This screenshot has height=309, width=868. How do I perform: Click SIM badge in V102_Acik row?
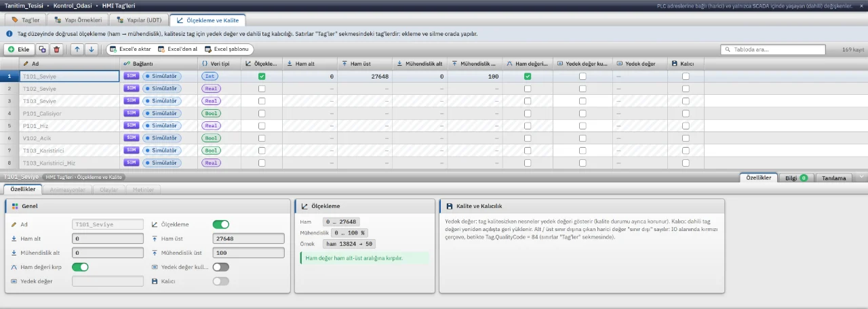click(132, 138)
